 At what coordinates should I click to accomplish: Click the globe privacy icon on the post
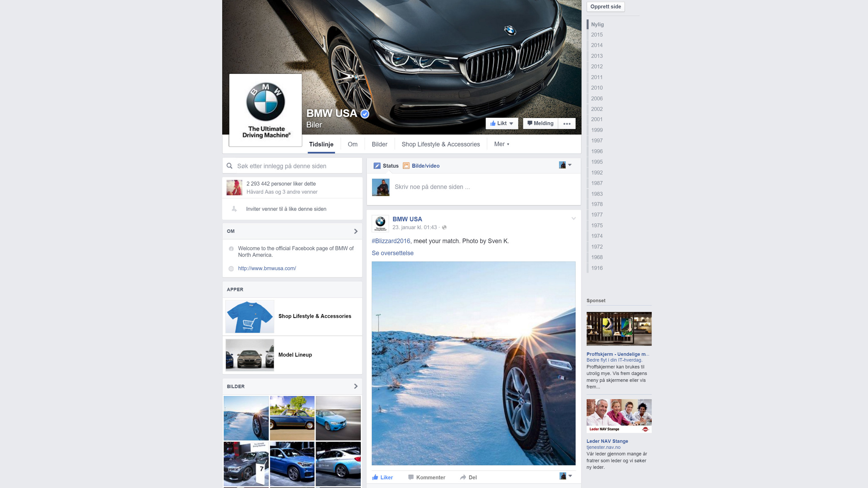[444, 227]
